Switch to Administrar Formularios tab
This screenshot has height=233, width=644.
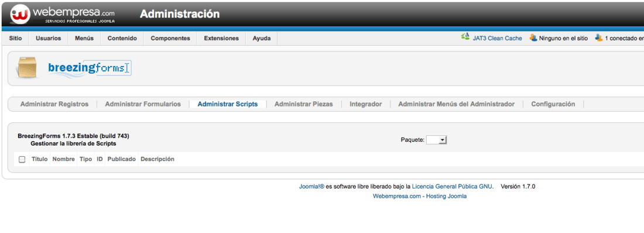coord(143,104)
